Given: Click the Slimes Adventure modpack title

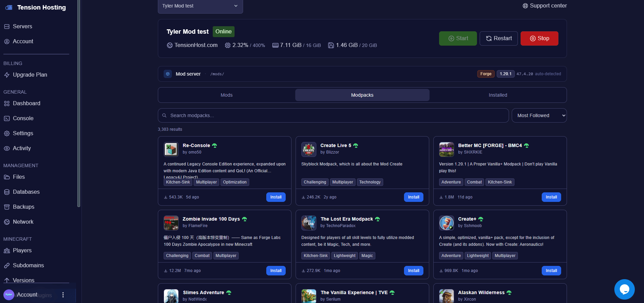Looking at the screenshot, I should (x=204, y=292).
